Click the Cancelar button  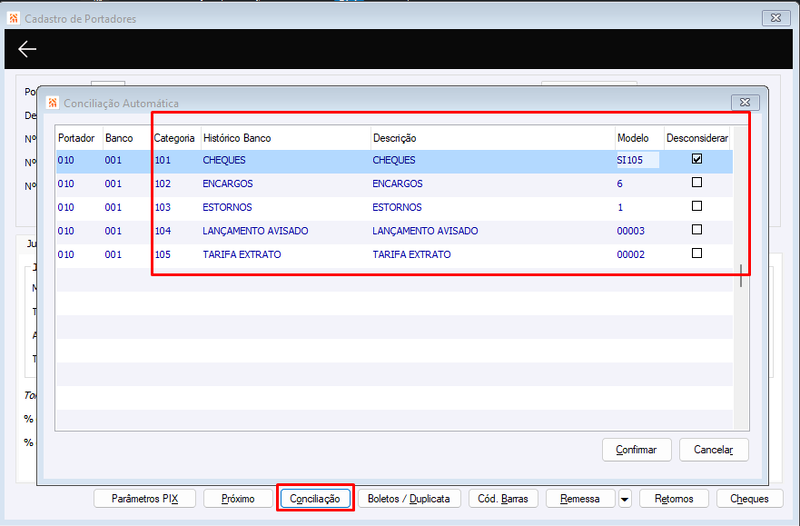pos(713,449)
